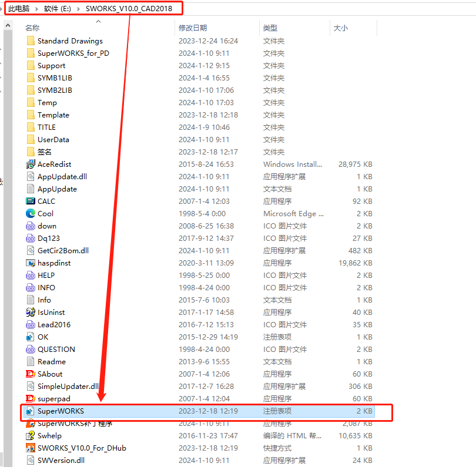The image size is (476, 470).
Task: Click the 签名 folder icon
Action: [31, 152]
